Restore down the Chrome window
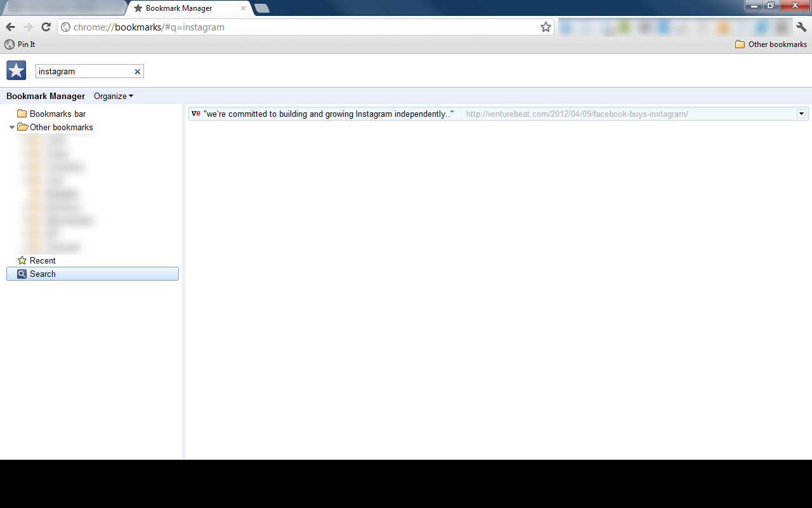812x508 pixels. coord(771,6)
